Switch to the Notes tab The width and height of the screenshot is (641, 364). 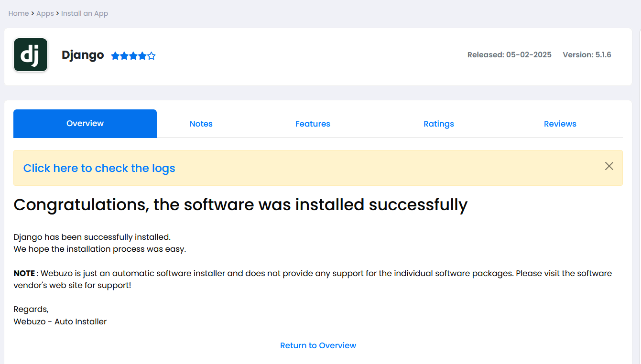click(x=201, y=124)
